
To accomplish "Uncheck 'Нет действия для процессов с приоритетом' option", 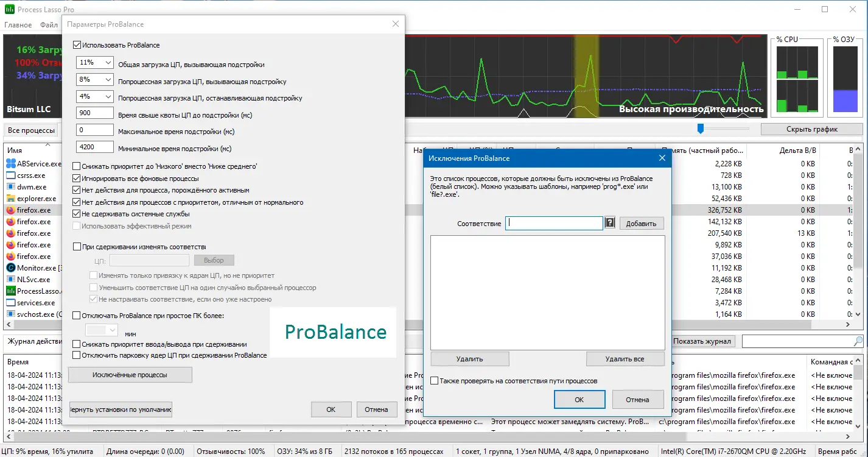I will pyautogui.click(x=76, y=202).
